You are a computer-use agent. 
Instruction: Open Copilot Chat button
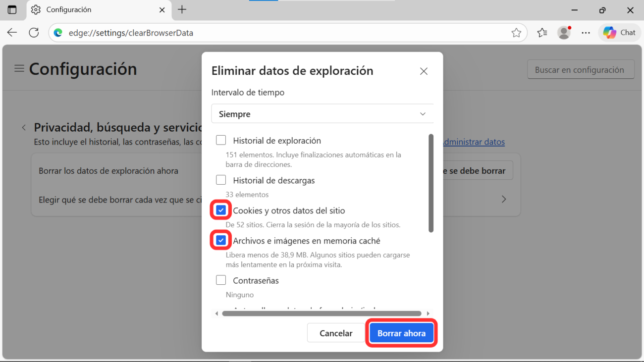coord(619,33)
